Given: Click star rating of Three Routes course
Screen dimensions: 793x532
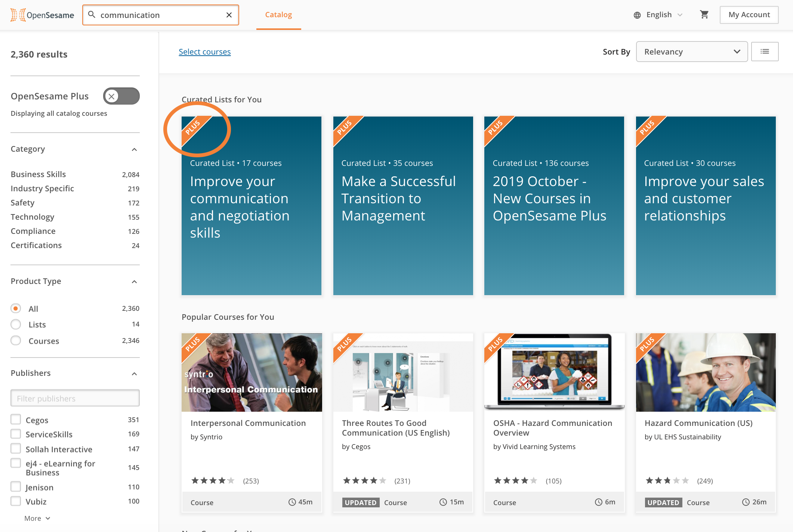Looking at the screenshot, I should 364,480.
